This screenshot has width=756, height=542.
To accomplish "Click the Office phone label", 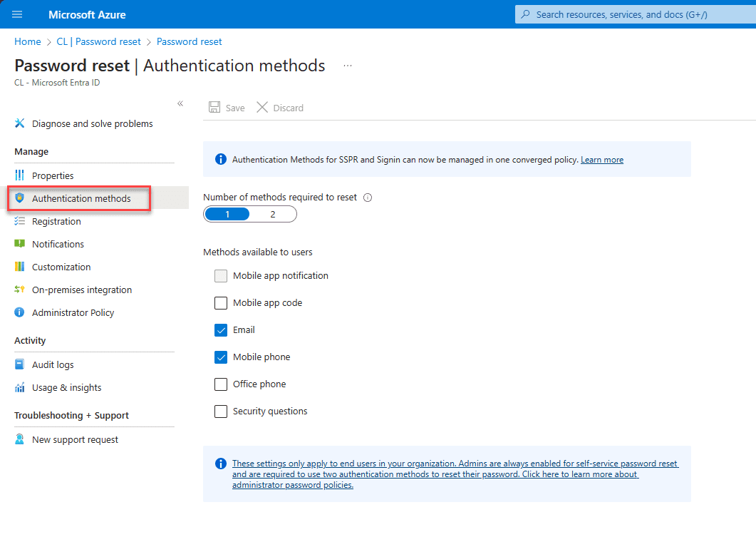I will (x=259, y=384).
